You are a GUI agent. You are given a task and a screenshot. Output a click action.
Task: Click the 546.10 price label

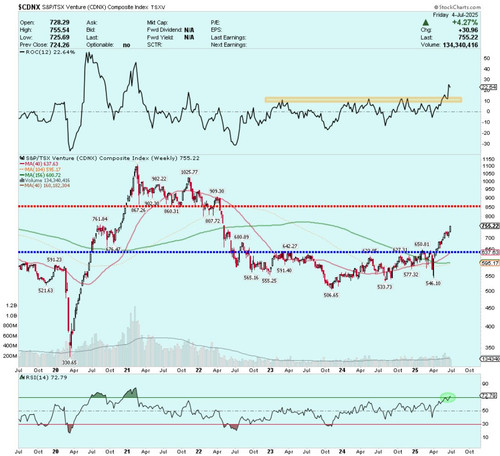[433, 283]
